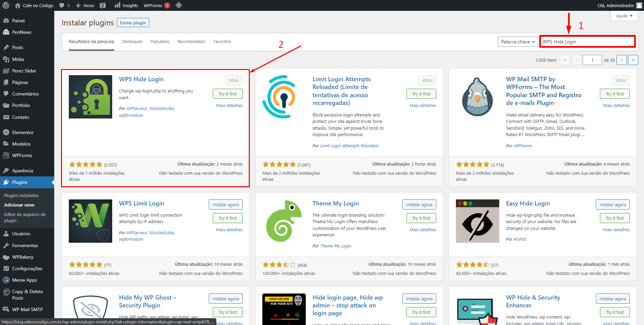Image resolution: width=644 pixels, height=325 pixels.
Task: Click the Theme My Login chameleon thumbnail
Action: [284, 221]
